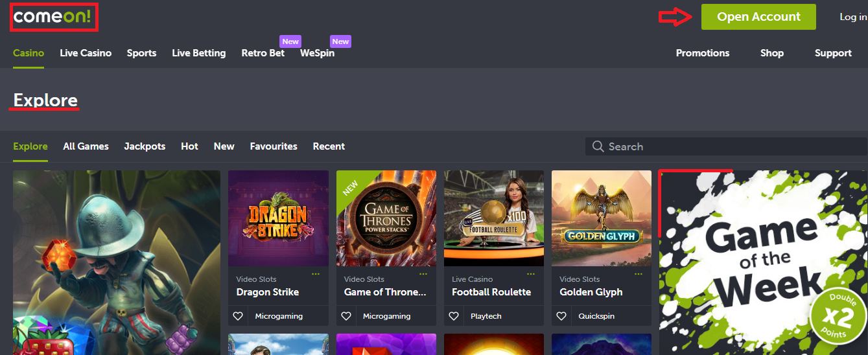The height and width of the screenshot is (355, 868).
Task: Click Microgaming provider under Game of Thrones
Action: [386, 316]
